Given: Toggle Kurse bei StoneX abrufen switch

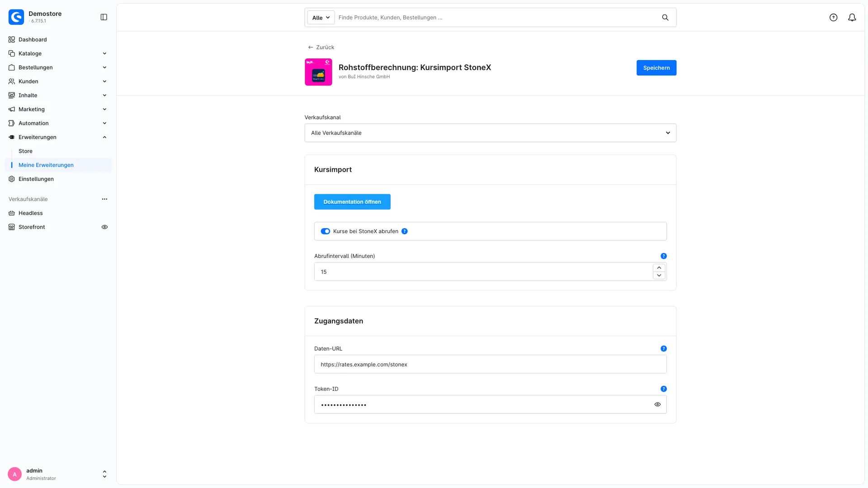Looking at the screenshot, I should [325, 231].
